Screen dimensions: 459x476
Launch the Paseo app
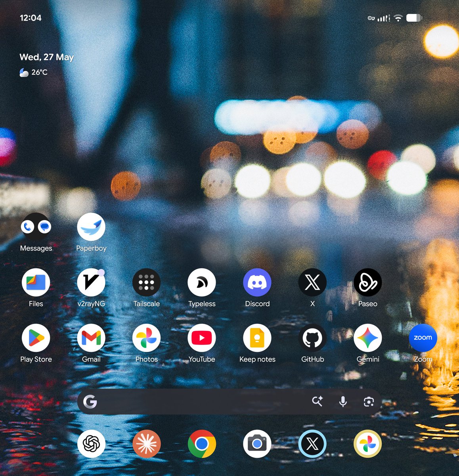tap(368, 282)
